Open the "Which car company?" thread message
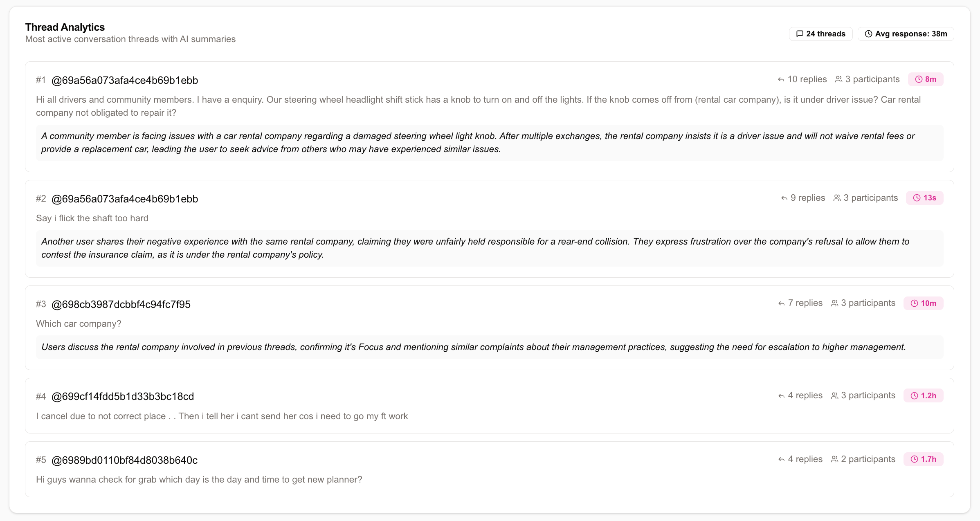Image resolution: width=980 pixels, height=521 pixels. (79, 324)
